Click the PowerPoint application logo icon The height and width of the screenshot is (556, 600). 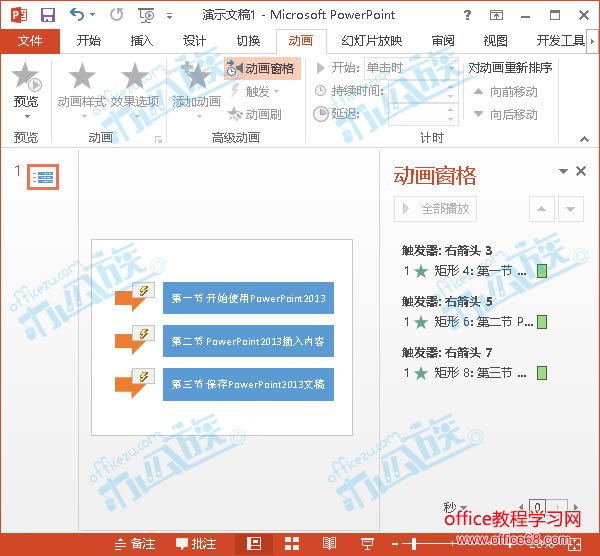19,15
